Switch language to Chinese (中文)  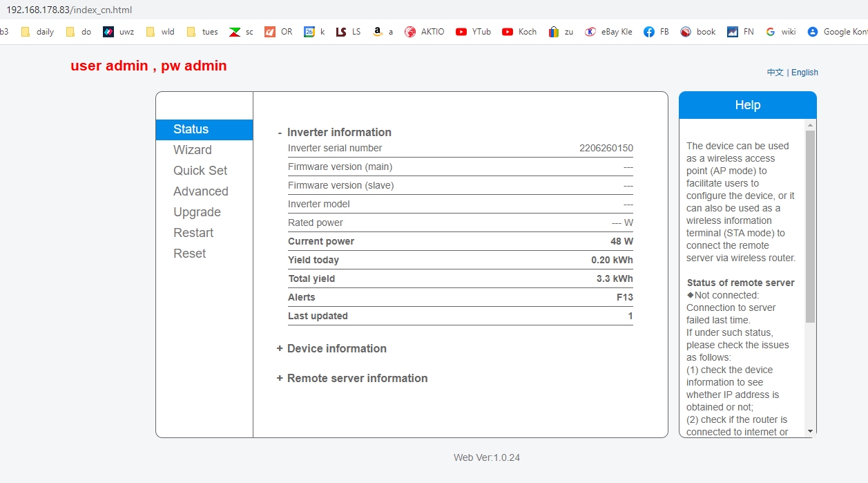pos(775,73)
